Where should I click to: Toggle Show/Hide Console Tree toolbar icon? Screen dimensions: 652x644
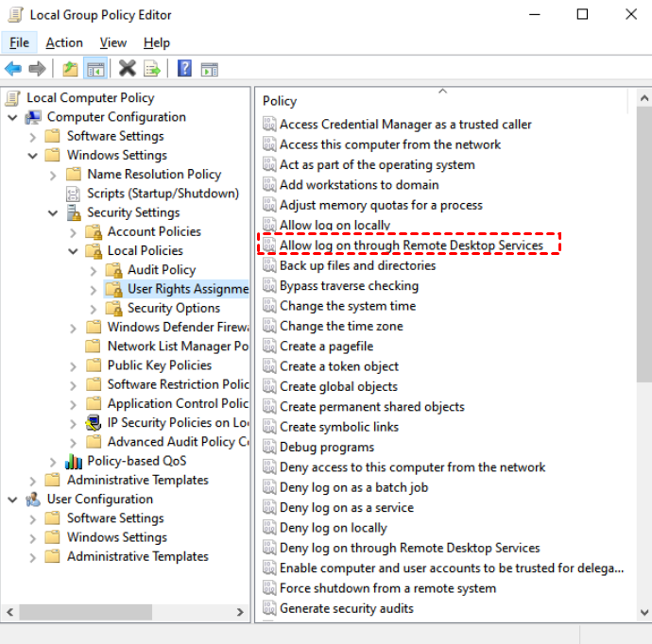tap(94, 69)
